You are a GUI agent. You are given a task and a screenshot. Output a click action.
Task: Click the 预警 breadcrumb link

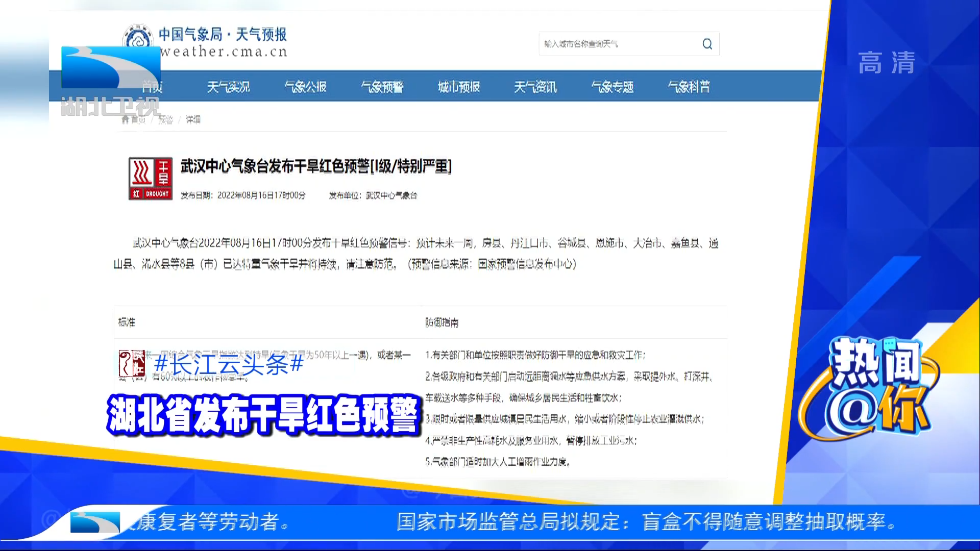click(165, 119)
